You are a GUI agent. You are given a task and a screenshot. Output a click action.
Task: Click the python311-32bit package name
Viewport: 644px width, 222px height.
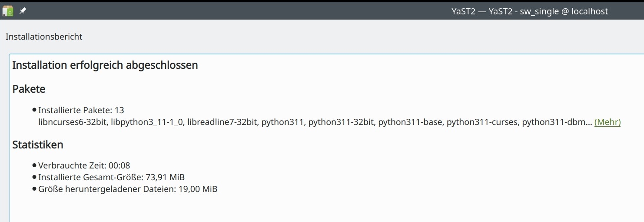click(341, 122)
